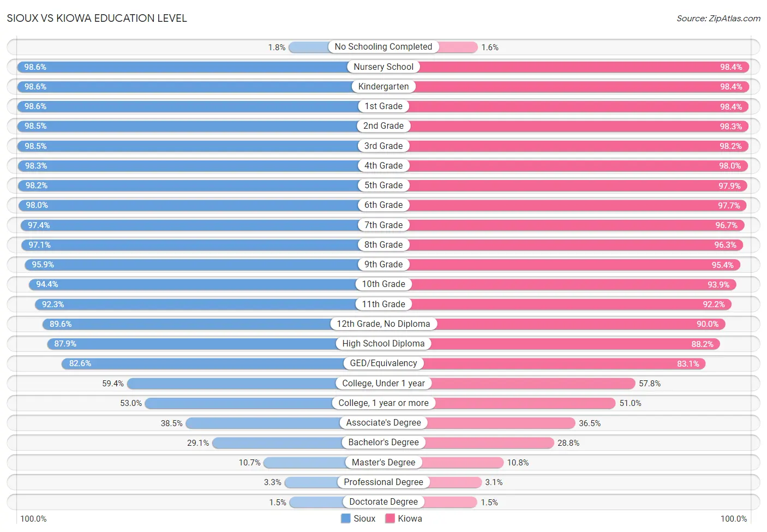Click the chart title Sioux vs Kiowa Education Level

point(97,18)
